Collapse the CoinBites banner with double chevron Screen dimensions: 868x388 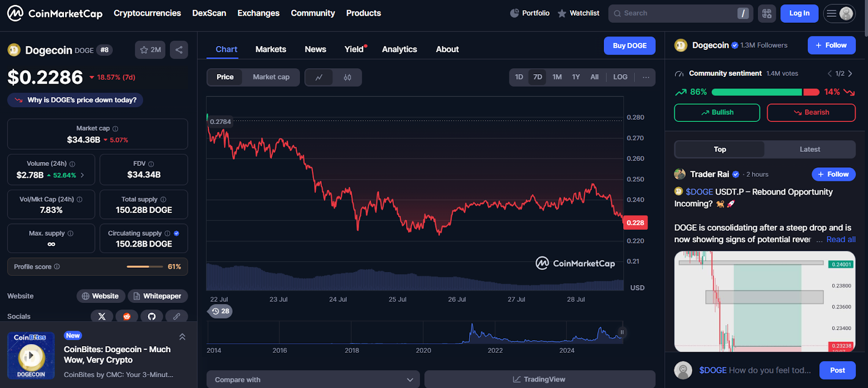click(x=182, y=337)
